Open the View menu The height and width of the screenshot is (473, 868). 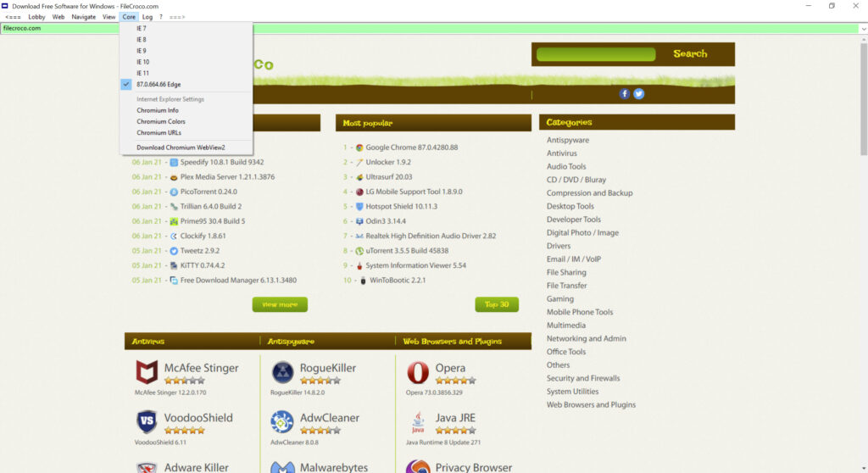109,17
